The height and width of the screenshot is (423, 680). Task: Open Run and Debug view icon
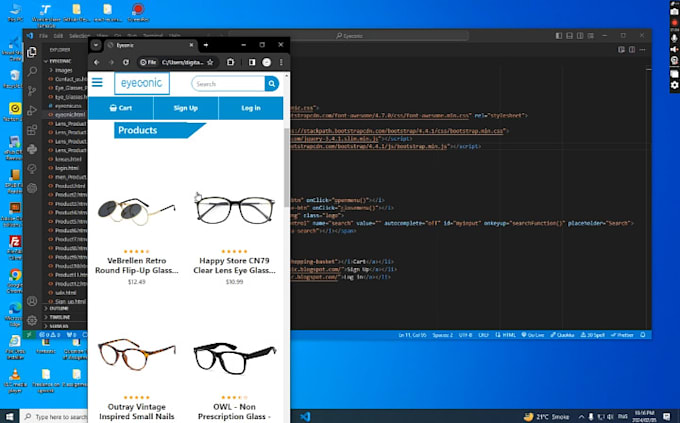[x=33, y=109]
